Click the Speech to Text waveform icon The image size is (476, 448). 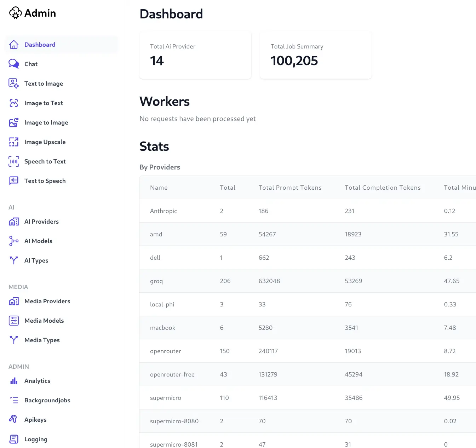pyautogui.click(x=14, y=161)
